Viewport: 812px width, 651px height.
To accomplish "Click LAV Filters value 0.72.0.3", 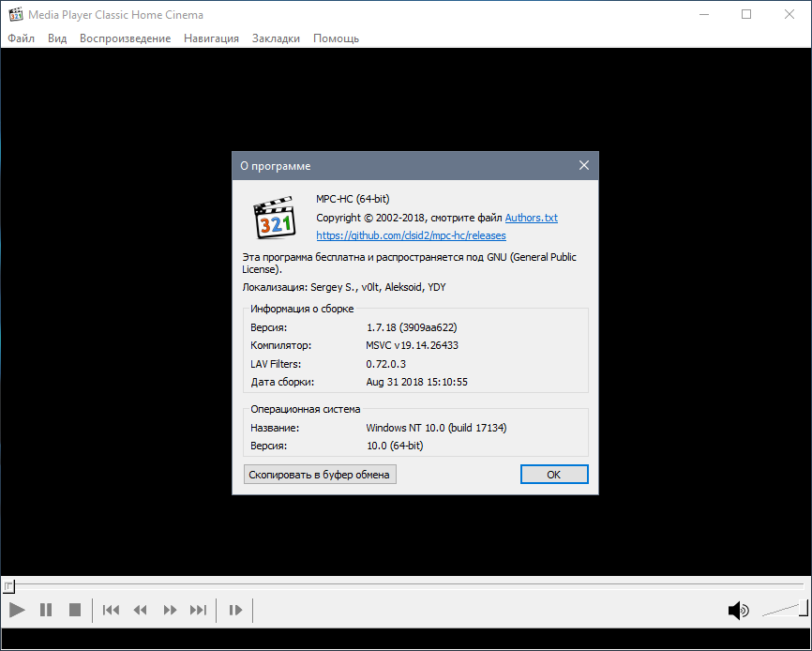I will pos(385,364).
